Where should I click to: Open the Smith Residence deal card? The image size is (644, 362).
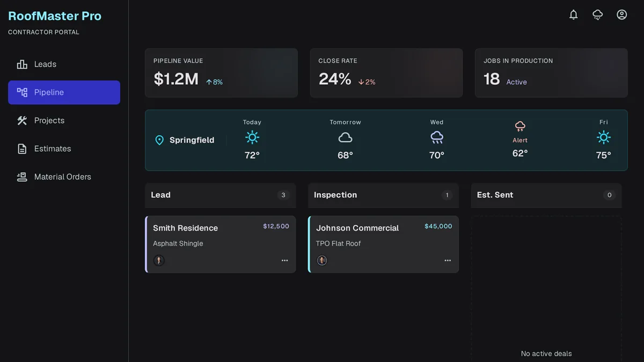point(221,245)
